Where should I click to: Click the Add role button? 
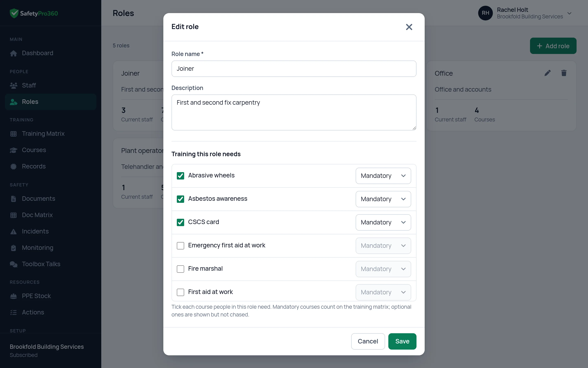[553, 46]
